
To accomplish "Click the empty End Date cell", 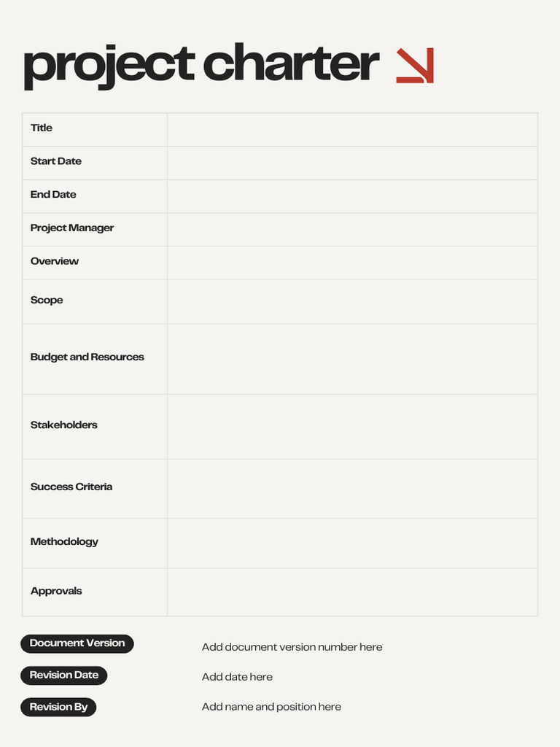I will (x=352, y=196).
